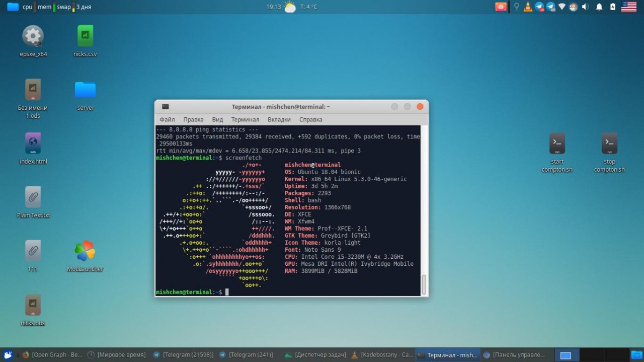Click the swap monitor in top panel

pos(65,7)
